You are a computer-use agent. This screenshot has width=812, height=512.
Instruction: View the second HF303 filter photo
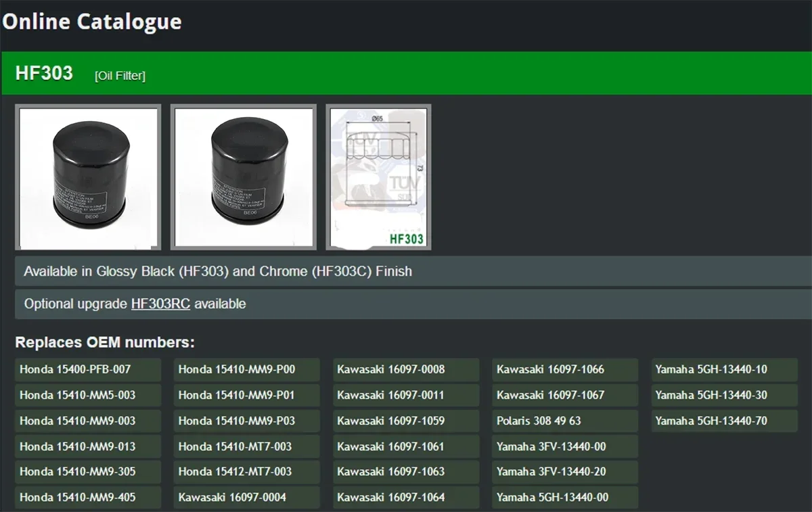click(x=244, y=177)
